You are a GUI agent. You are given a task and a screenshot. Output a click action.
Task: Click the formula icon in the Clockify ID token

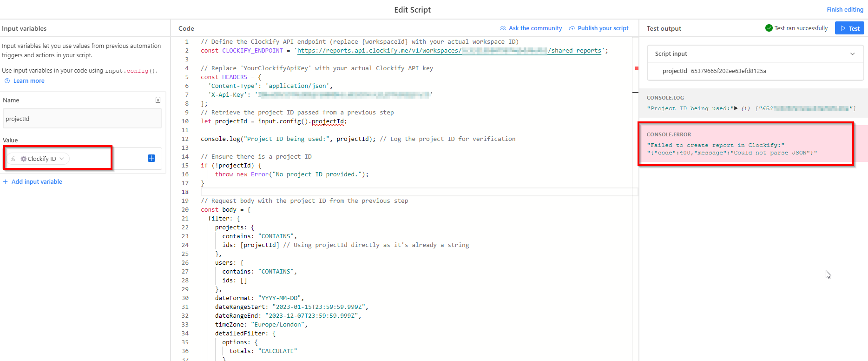[x=13, y=159]
